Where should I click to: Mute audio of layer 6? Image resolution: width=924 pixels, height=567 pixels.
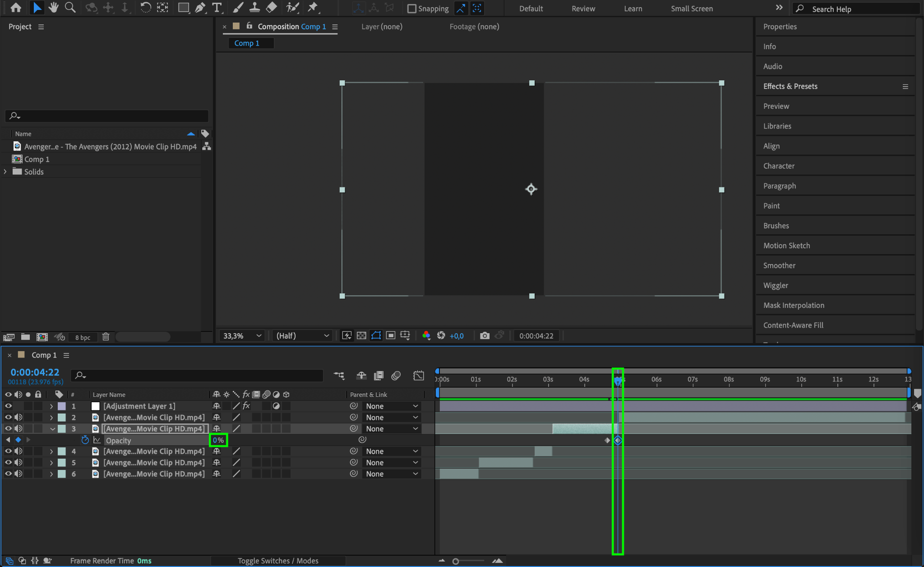click(18, 474)
